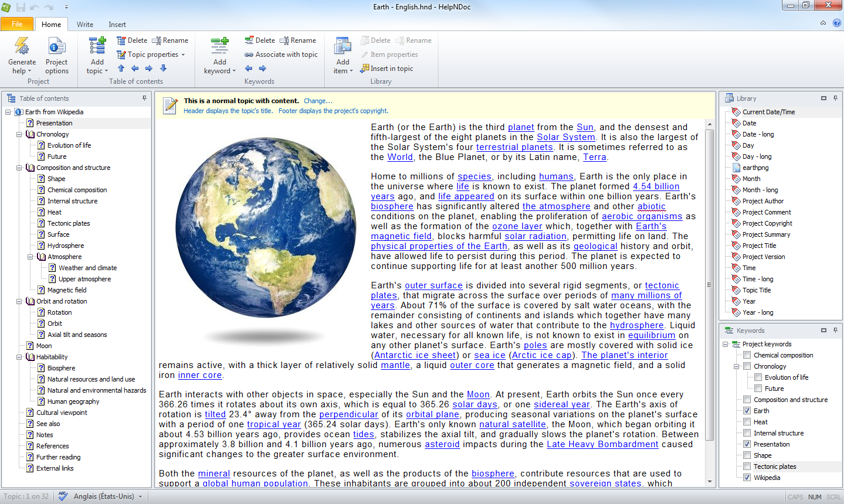Enable the Chemical composition keyword checkbox
The image size is (844, 504).
pyautogui.click(x=747, y=355)
